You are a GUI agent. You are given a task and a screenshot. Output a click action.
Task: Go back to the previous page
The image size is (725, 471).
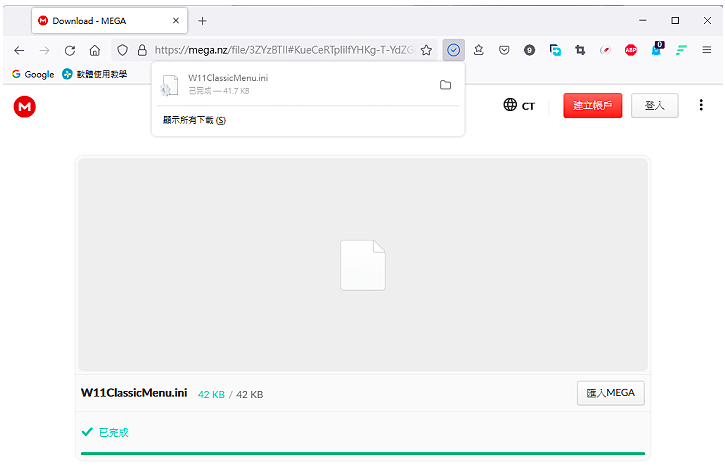click(x=19, y=50)
